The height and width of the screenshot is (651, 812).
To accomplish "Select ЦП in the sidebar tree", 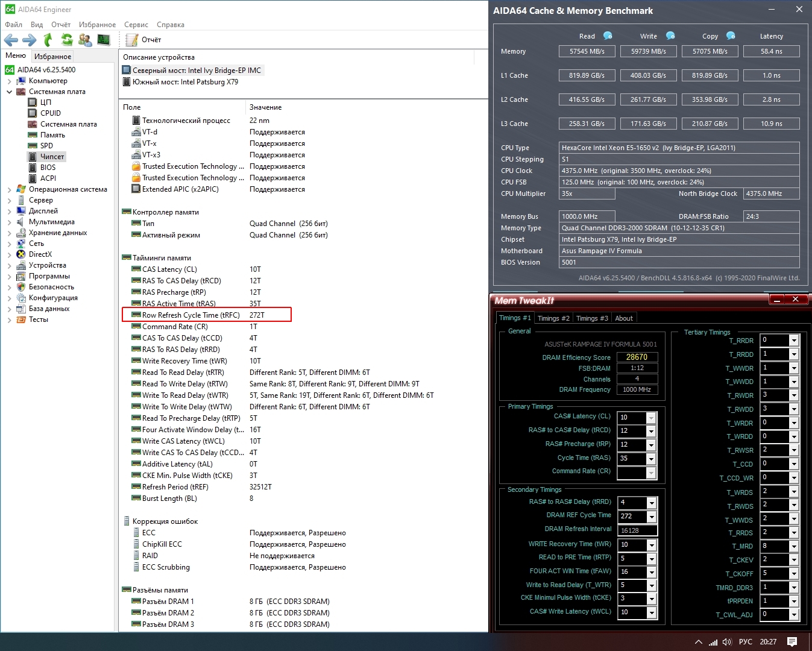I will pos(46,102).
